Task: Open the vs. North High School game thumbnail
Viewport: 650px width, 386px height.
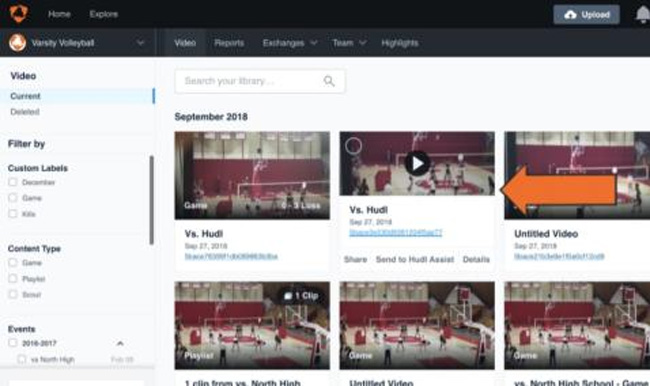Action: coord(577,325)
